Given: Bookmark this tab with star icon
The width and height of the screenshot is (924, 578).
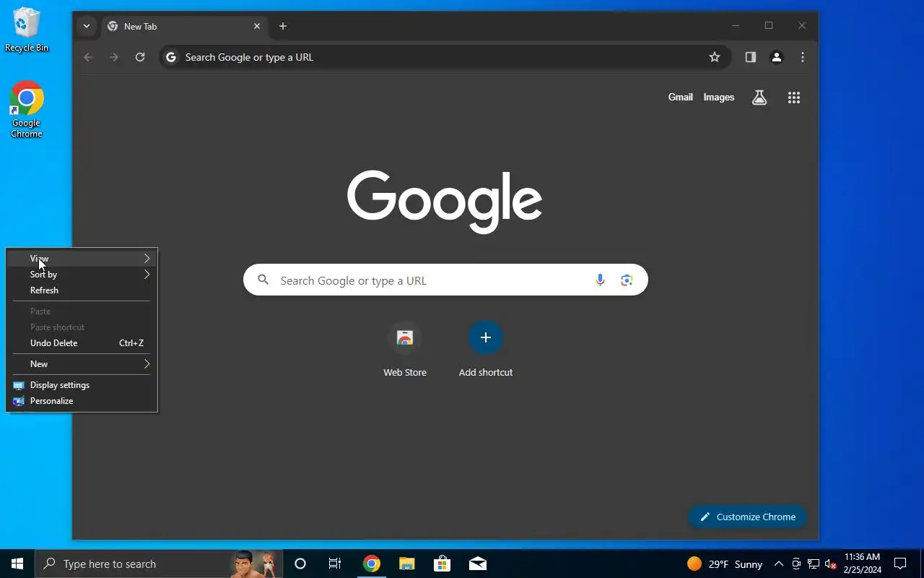Looking at the screenshot, I should tap(715, 57).
